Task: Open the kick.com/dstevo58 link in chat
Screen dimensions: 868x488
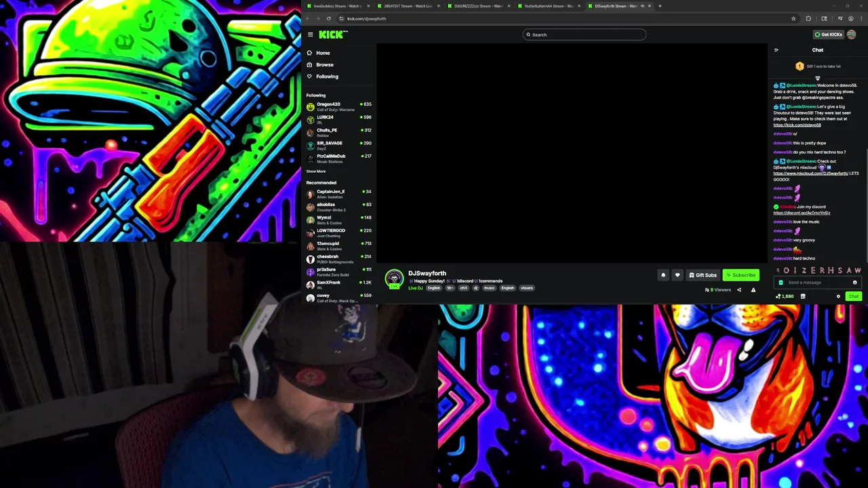Action: coord(797,125)
